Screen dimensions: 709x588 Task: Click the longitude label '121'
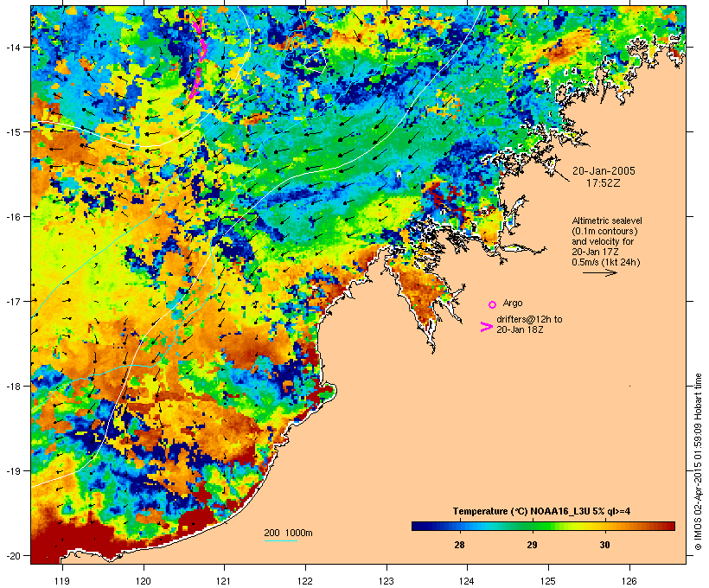224,581
